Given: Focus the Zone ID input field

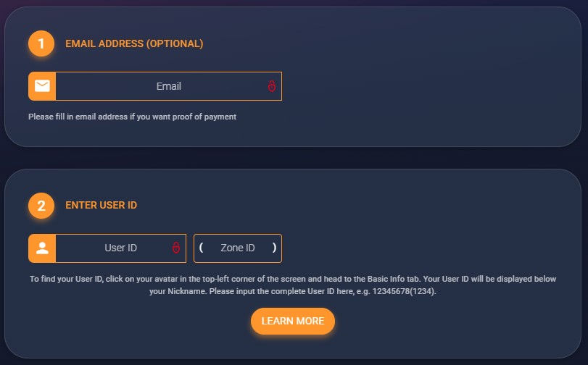Looking at the screenshot, I should click(237, 248).
